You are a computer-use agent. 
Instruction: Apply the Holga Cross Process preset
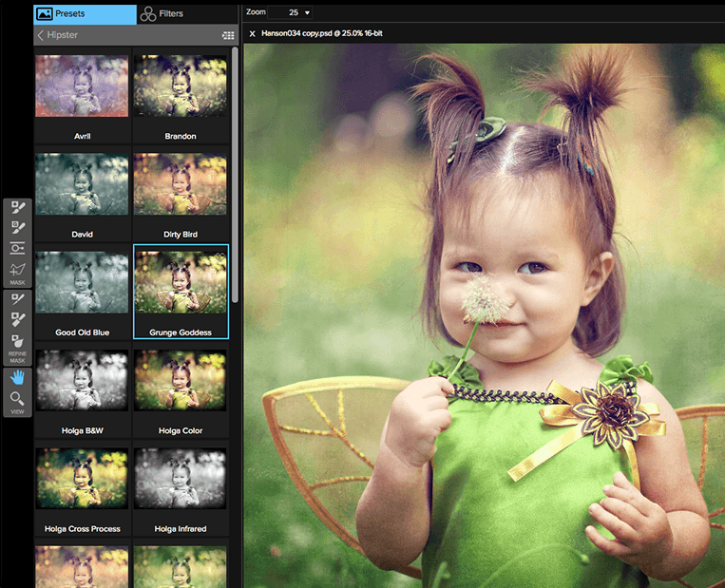[82, 479]
